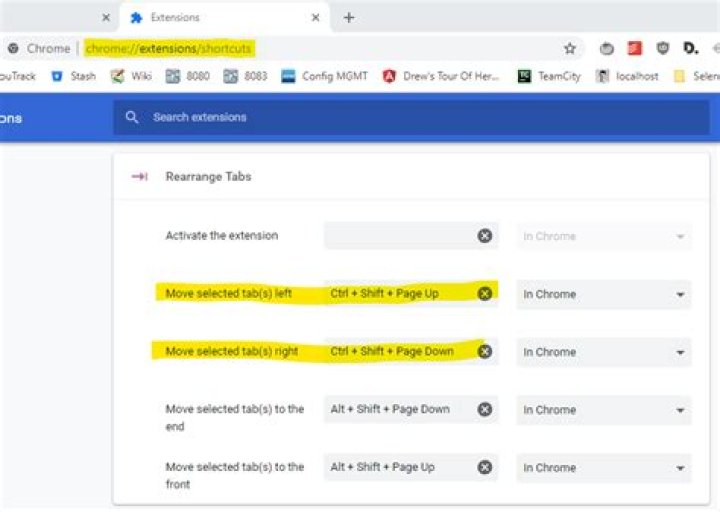This screenshot has width=720, height=512.
Task: Open scope dropdown for Move tab(s) left
Action: [604, 294]
